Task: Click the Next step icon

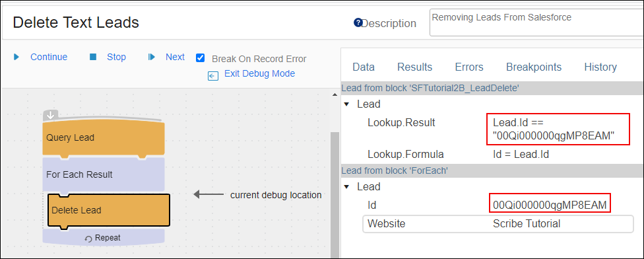Action: click(x=152, y=57)
